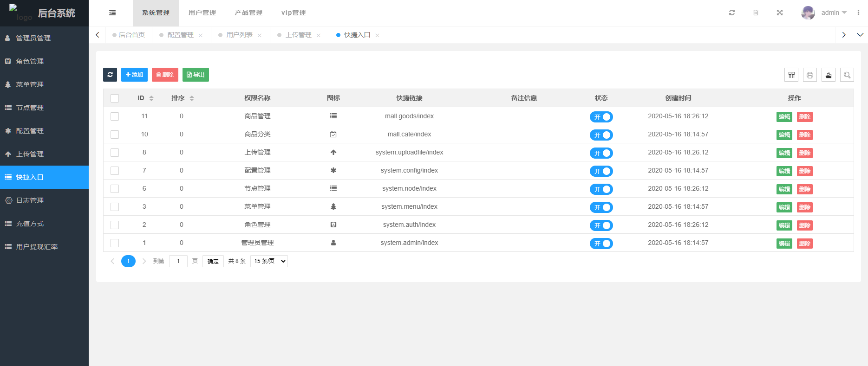Click 编辑 for the 商品分类 row
Screen dimensions: 868x366
[x=784, y=135]
